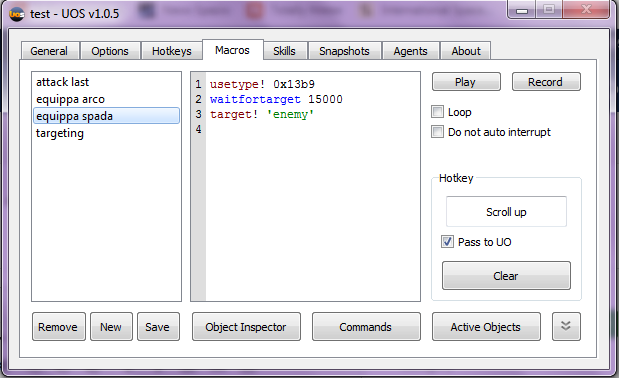Viewport: 619px width, 378px height.
Task: Open the About tab
Action: [466, 51]
